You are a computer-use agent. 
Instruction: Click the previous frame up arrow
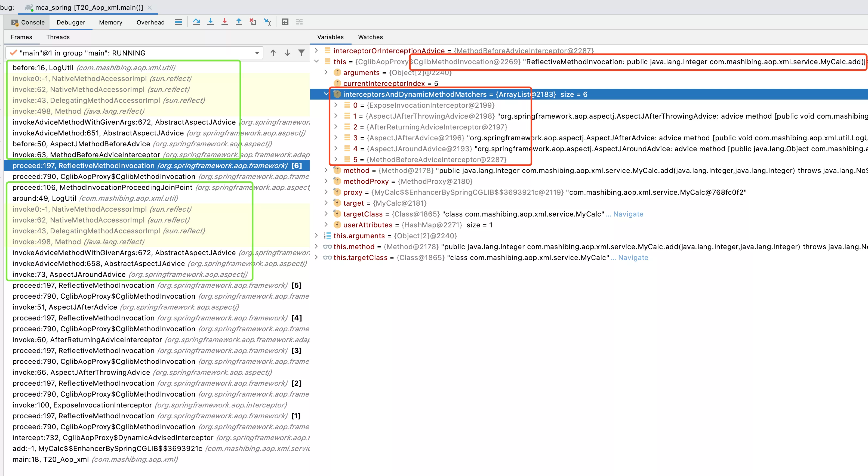pos(273,53)
